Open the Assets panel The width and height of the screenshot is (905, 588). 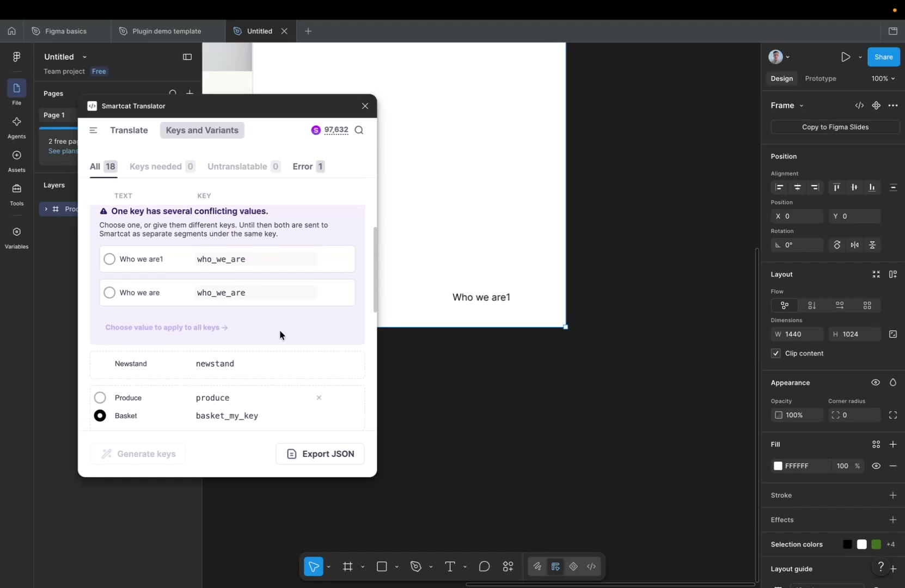coord(16,161)
